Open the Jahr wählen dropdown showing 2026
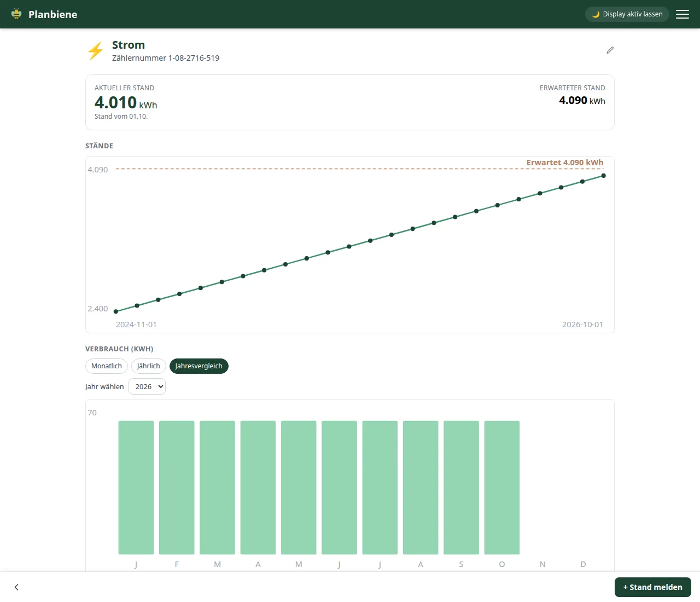Viewport: 700px width, 602px height. coord(147,386)
